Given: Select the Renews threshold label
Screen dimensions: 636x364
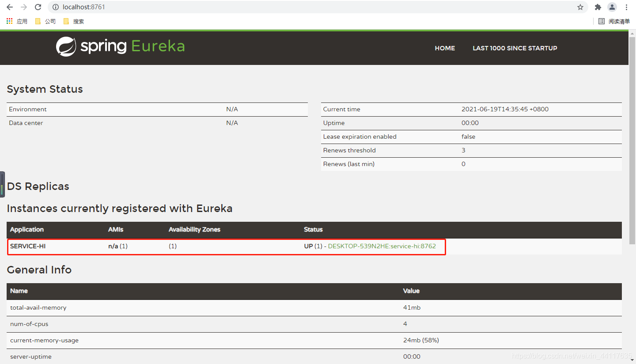Looking at the screenshot, I should coord(349,150).
